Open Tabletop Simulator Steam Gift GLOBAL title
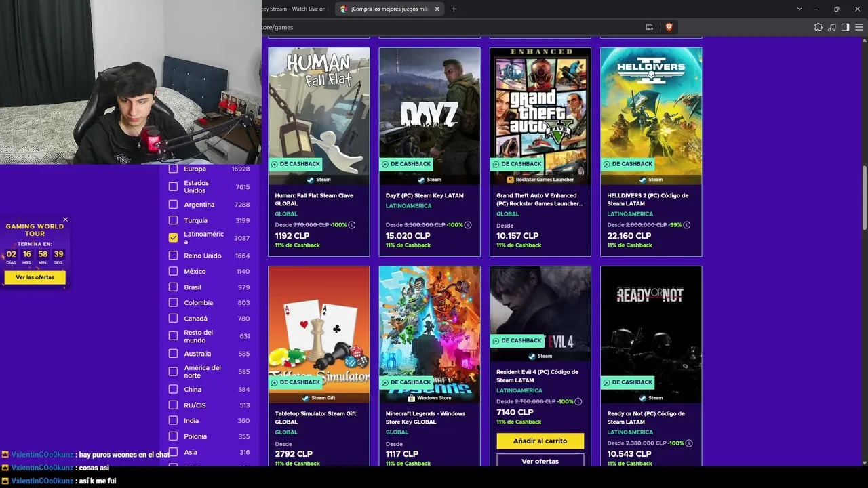The height and width of the screenshot is (488, 868). pyautogui.click(x=315, y=418)
